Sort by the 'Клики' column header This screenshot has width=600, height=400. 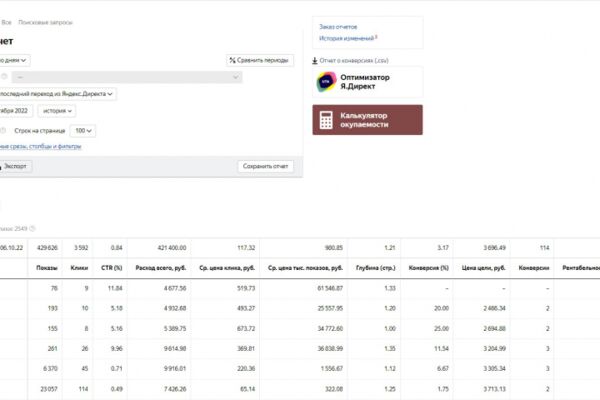79,268
